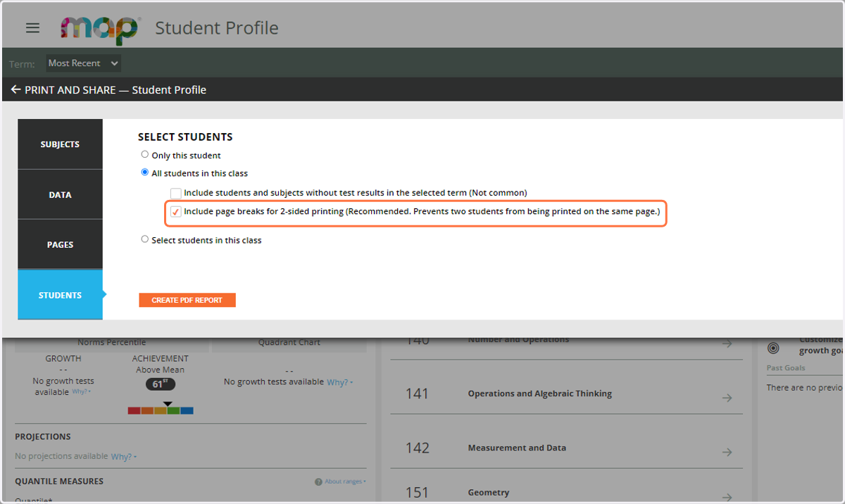Select Only this student radio button
845x504 pixels.
pyautogui.click(x=145, y=155)
